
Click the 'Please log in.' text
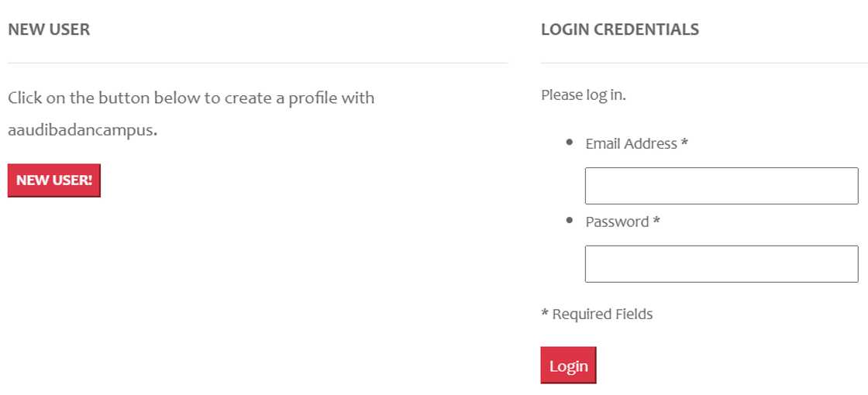point(583,95)
